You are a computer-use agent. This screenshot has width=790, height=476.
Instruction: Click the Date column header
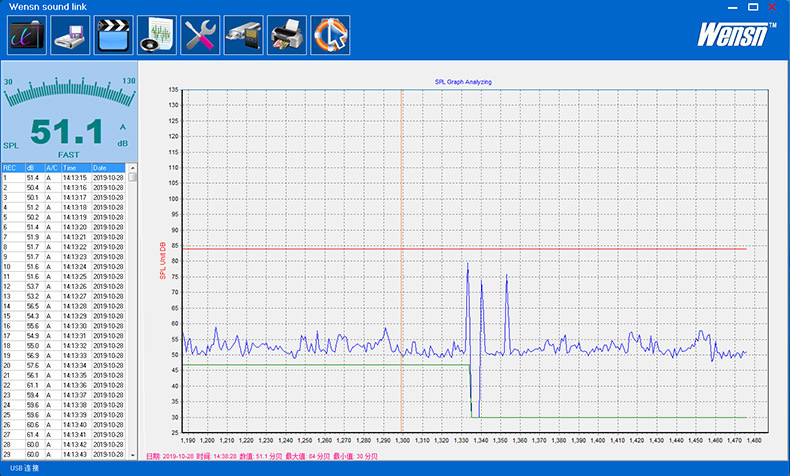tap(108, 168)
